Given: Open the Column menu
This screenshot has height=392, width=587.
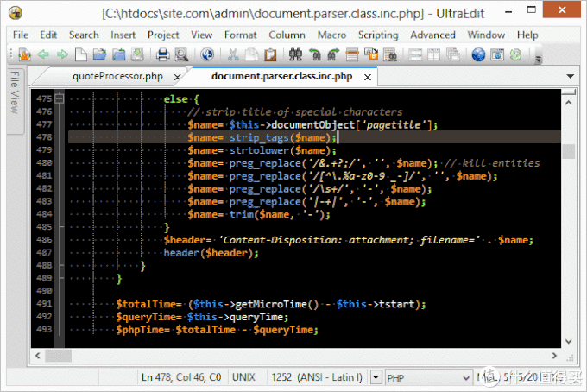Looking at the screenshot, I should 287,35.
